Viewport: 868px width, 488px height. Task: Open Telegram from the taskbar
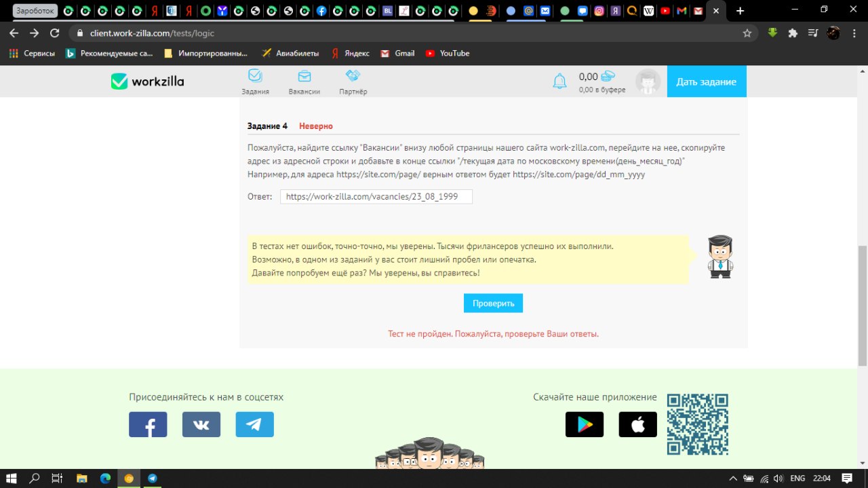tap(153, 478)
